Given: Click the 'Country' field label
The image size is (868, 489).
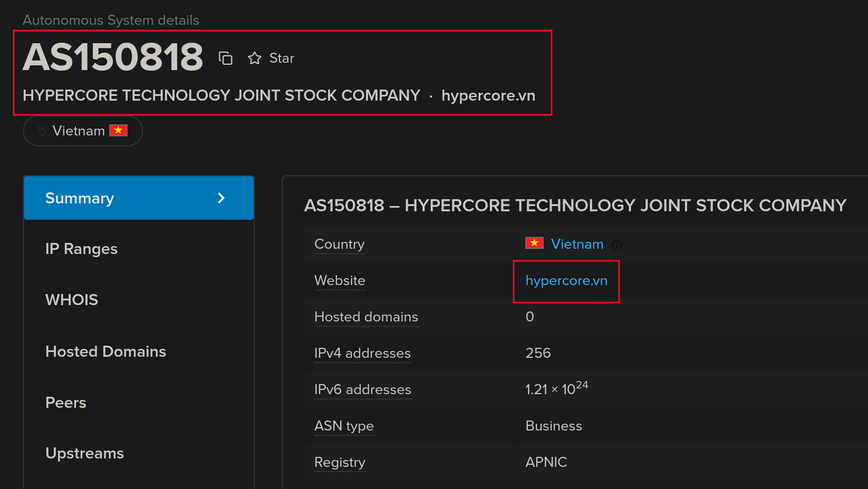Looking at the screenshot, I should point(340,244).
